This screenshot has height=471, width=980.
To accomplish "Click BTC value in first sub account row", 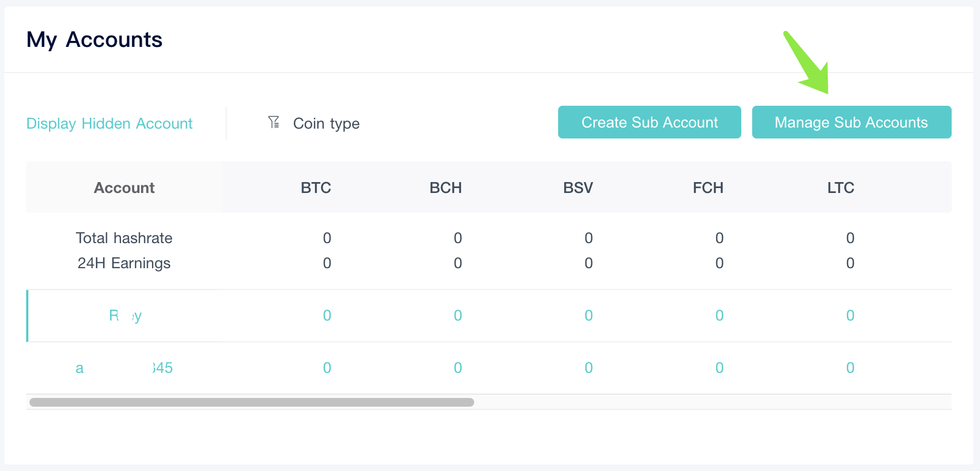I will coord(327,315).
